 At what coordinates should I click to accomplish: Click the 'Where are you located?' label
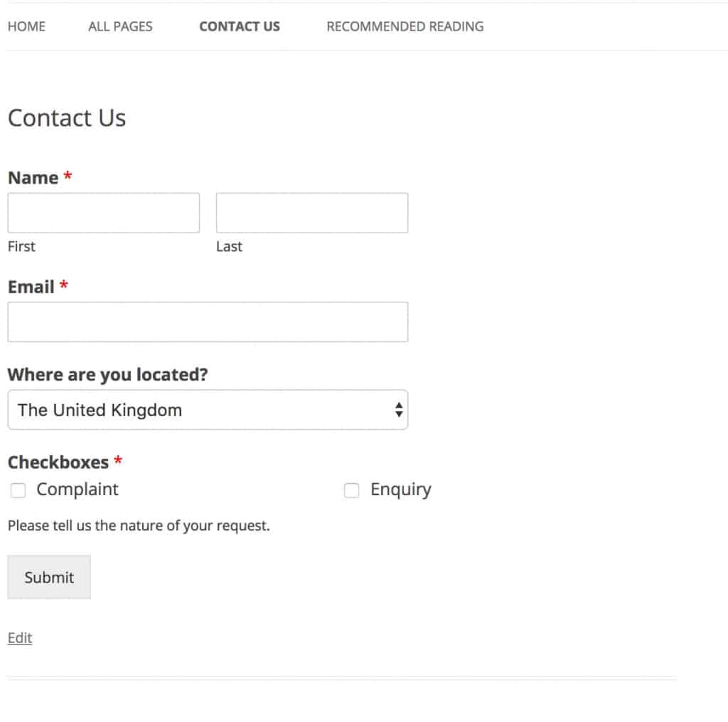(108, 374)
